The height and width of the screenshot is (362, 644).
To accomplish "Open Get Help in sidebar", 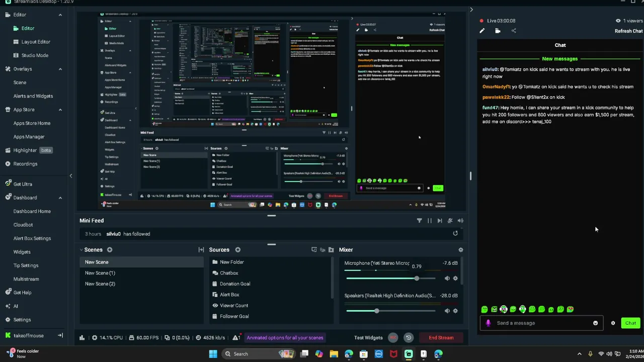I will click(x=22, y=293).
